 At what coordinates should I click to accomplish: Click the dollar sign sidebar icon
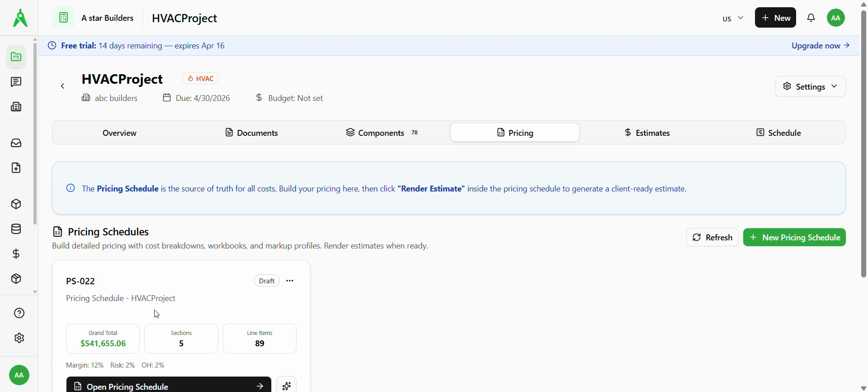pos(16,254)
